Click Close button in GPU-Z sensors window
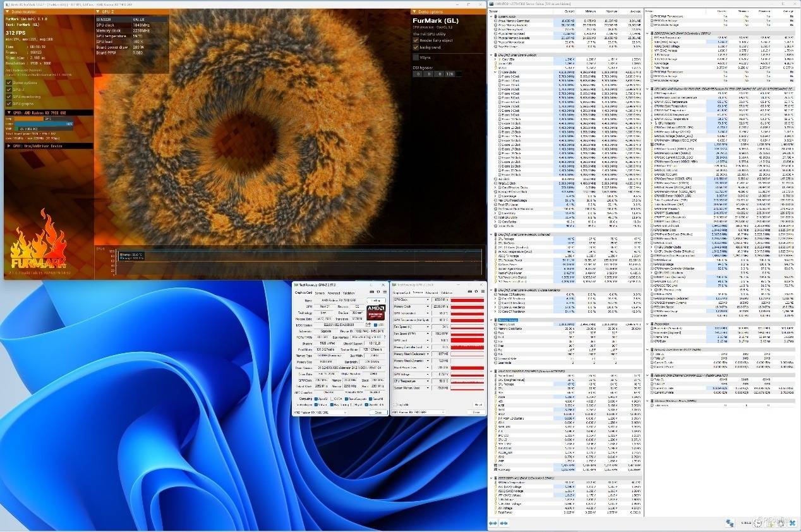801x532 pixels. coord(476,412)
